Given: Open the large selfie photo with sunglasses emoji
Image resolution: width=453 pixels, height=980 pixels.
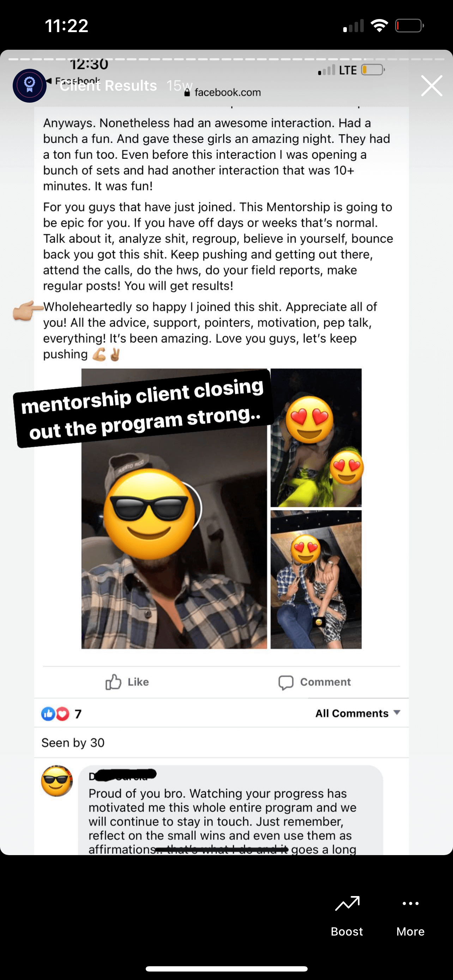Looking at the screenshot, I should tap(174, 508).
